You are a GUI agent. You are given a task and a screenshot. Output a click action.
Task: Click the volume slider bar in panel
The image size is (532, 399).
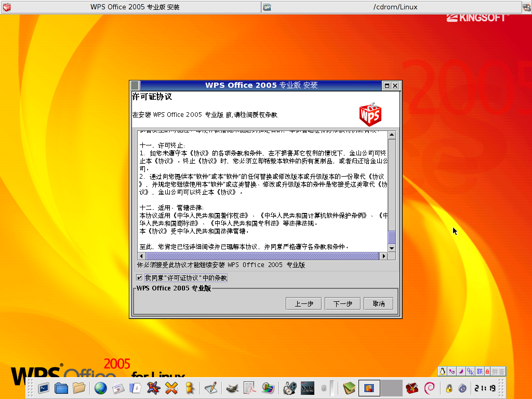tap(332, 388)
